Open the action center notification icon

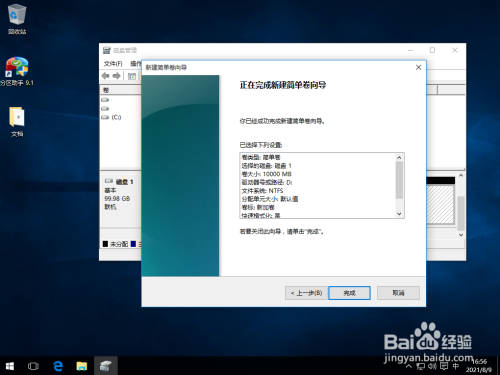(x=444, y=366)
